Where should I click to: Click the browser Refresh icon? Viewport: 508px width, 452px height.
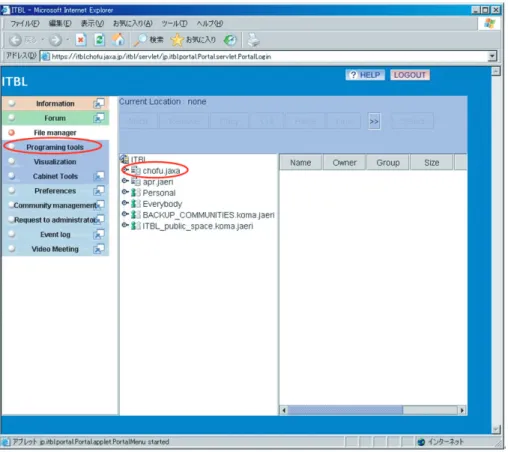pos(99,40)
